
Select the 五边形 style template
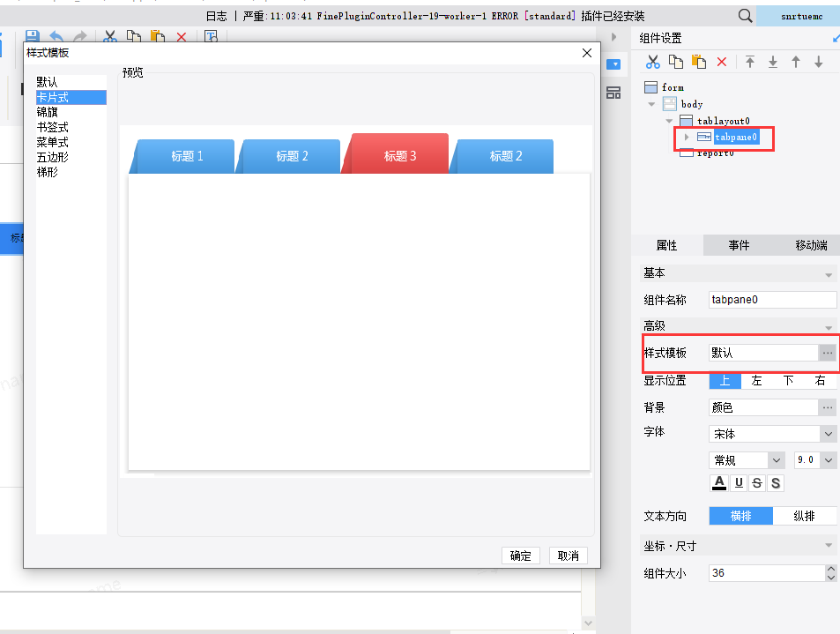point(71,157)
